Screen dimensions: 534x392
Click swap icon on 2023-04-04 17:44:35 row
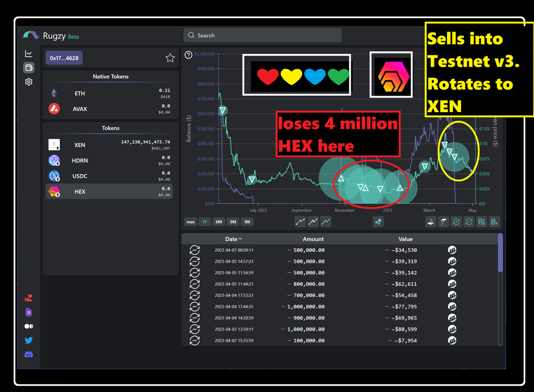[x=195, y=307]
